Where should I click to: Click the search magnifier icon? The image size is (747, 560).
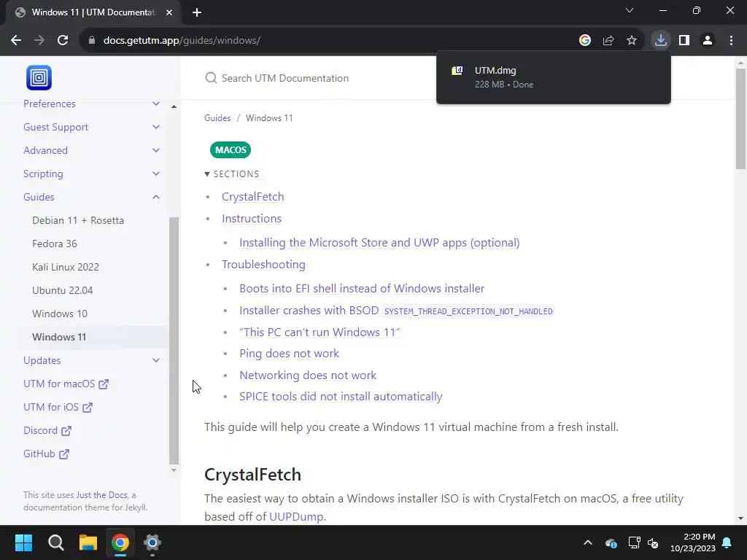point(211,78)
